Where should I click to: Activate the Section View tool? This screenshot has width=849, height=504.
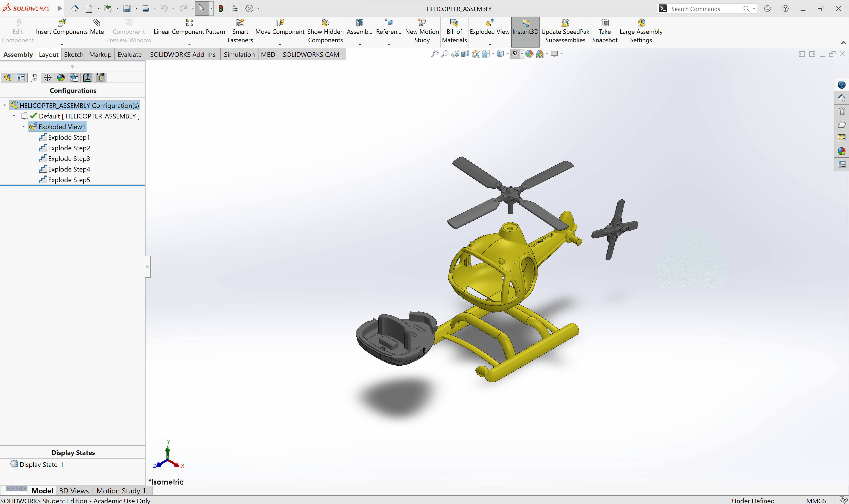coord(465,54)
